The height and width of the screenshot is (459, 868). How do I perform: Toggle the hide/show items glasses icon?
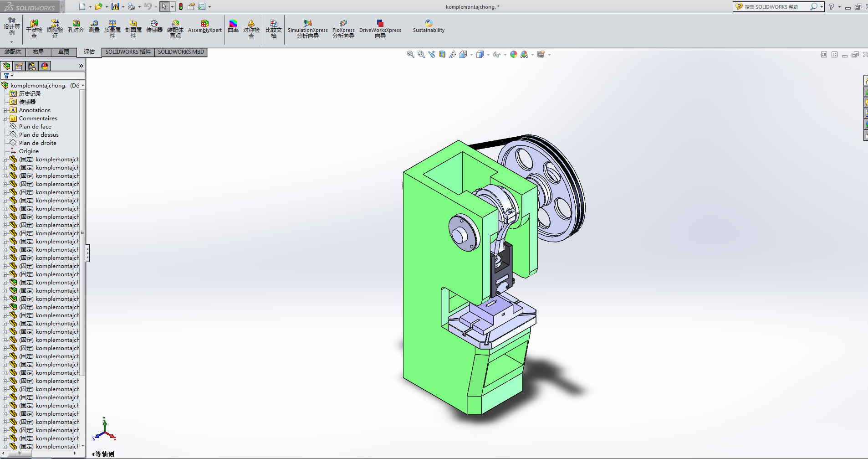496,54
